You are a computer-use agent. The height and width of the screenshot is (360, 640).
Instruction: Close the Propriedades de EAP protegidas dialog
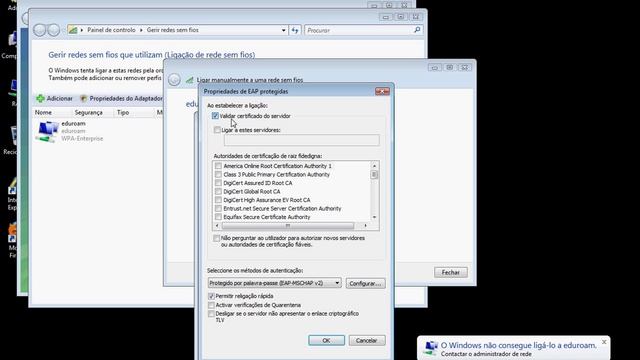click(382, 91)
